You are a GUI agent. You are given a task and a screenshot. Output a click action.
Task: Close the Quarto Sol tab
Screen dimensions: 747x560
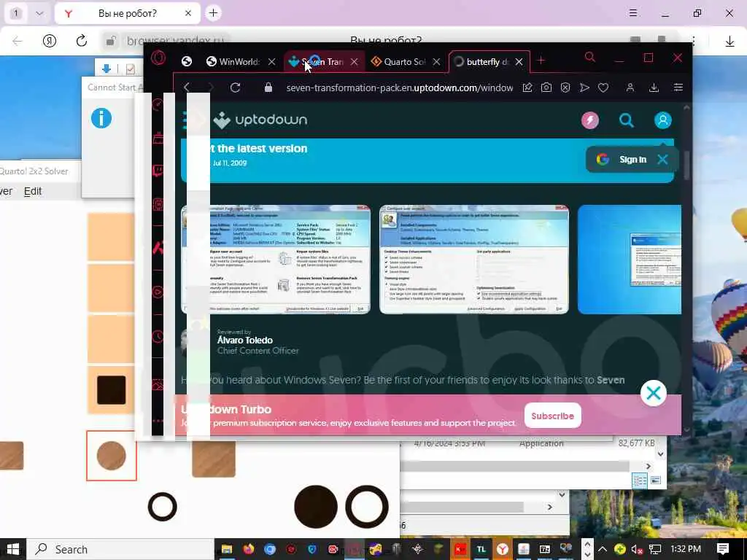(436, 62)
